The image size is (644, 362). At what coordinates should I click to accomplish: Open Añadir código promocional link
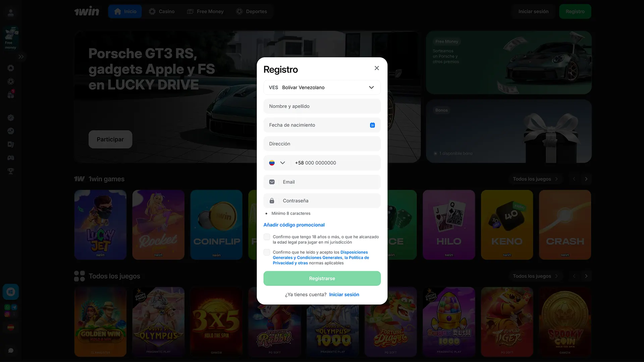click(294, 225)
